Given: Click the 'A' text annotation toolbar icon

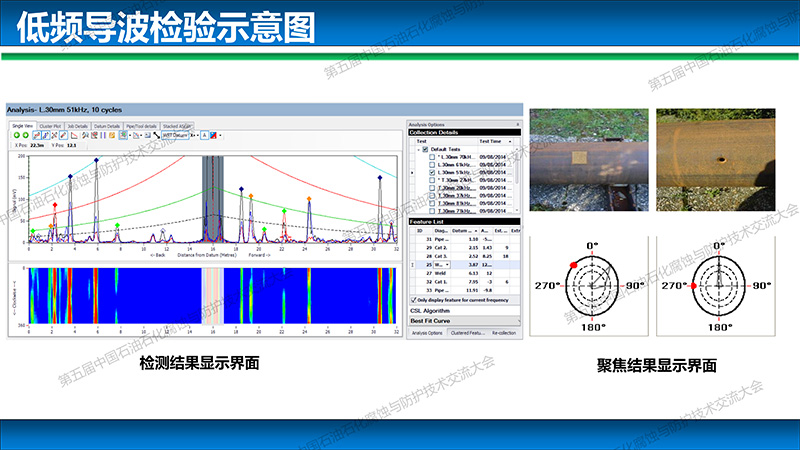Looking at the screenshot, I should [204, 135].
